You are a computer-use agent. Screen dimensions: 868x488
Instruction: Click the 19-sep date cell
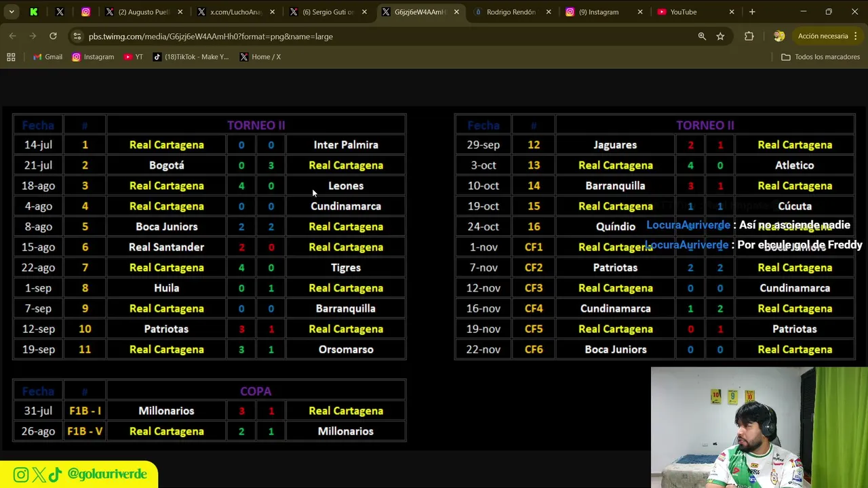tap(38, 350)
